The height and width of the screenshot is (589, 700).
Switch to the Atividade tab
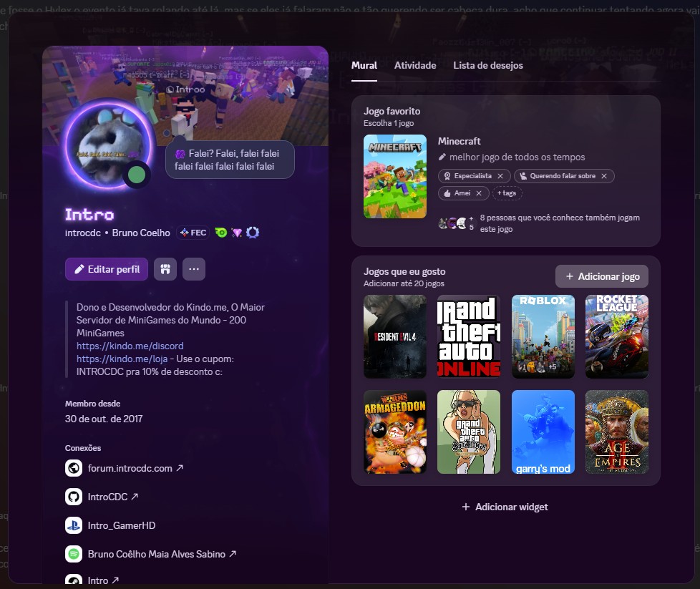415,65
